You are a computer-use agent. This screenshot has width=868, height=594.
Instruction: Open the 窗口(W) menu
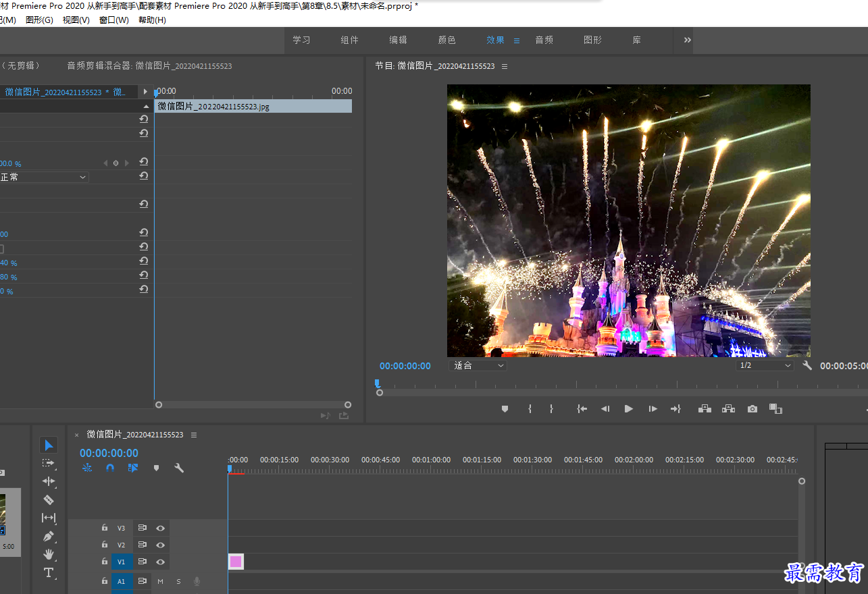click(x=114, y=20)
